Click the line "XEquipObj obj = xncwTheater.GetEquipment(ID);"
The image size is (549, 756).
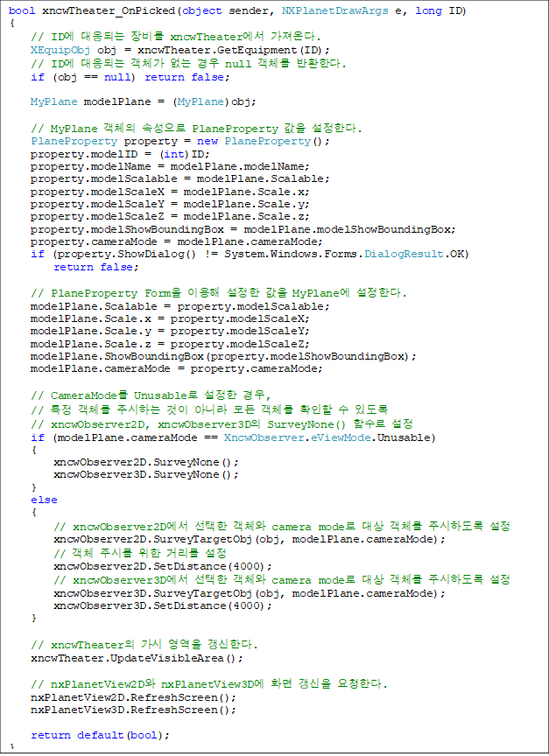(180, 50)
